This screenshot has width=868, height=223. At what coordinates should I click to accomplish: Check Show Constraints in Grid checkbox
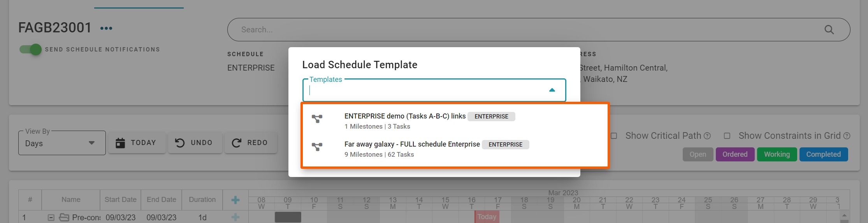coord(727,136)
